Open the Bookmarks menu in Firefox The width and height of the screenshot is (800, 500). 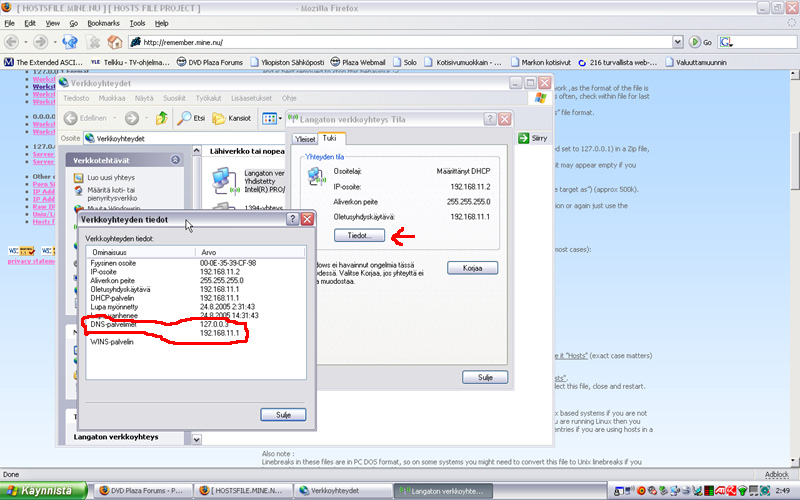[x=105, y=22]
